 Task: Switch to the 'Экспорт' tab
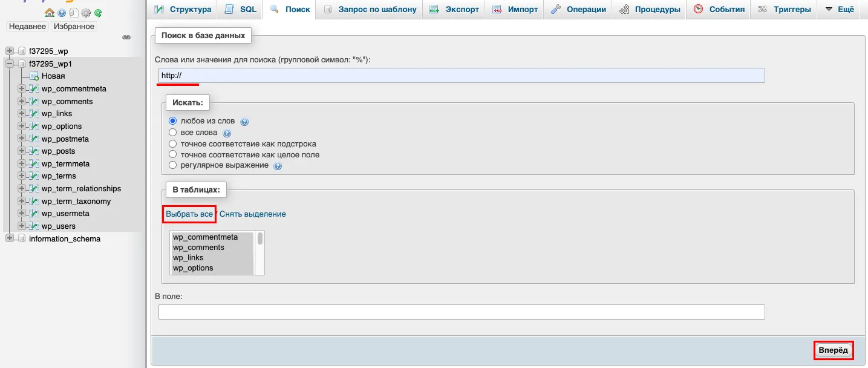pos(454,10)
